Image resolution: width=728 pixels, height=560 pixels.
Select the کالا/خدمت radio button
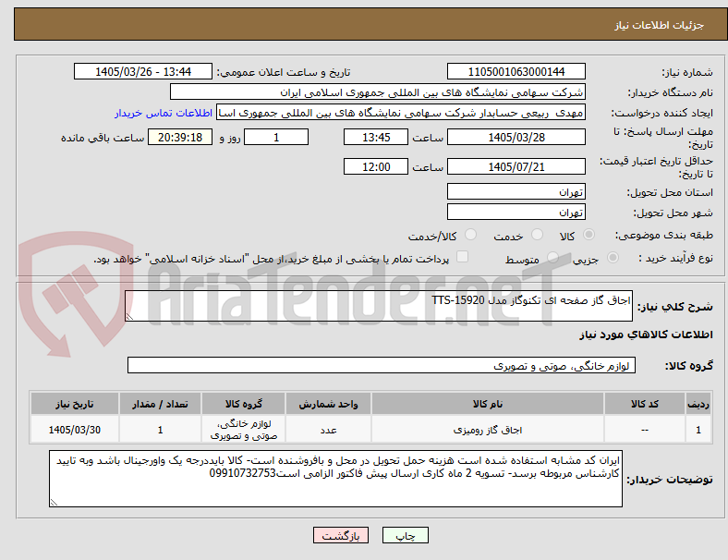[470, 235]
